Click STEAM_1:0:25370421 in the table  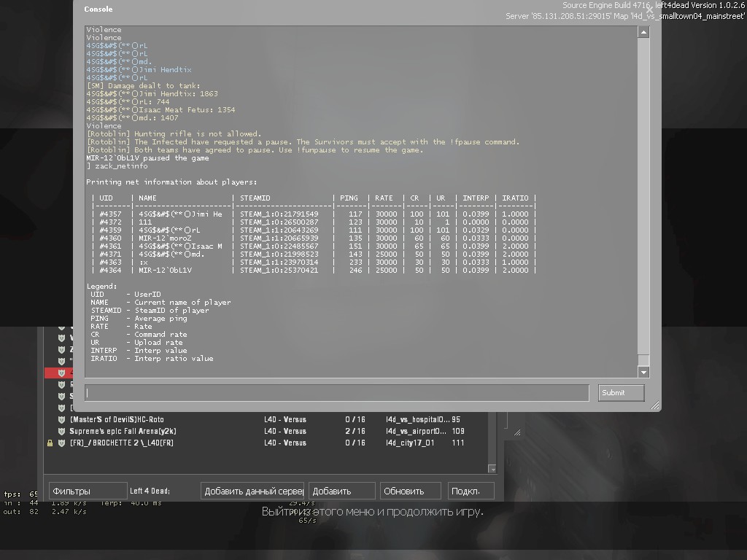(279, 270)
